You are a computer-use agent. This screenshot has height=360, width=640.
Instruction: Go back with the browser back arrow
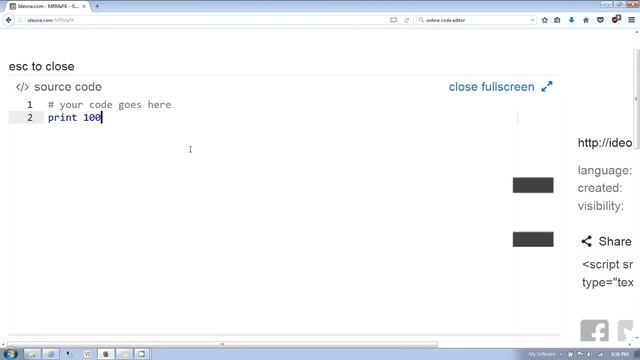pyautogui.click(x=9, y=20)
